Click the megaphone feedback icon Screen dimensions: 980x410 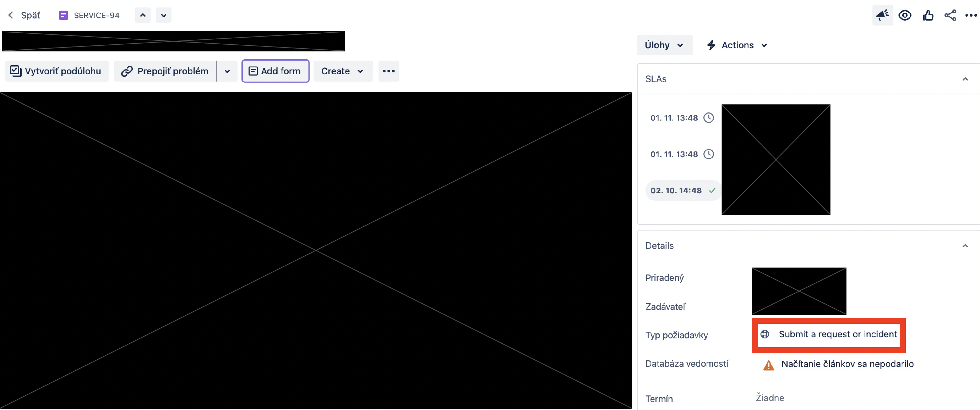[883, 15]
